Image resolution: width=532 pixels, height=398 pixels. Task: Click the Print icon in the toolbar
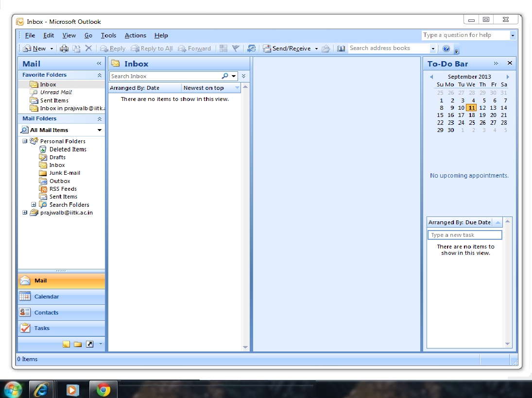(x=64, y=49)
